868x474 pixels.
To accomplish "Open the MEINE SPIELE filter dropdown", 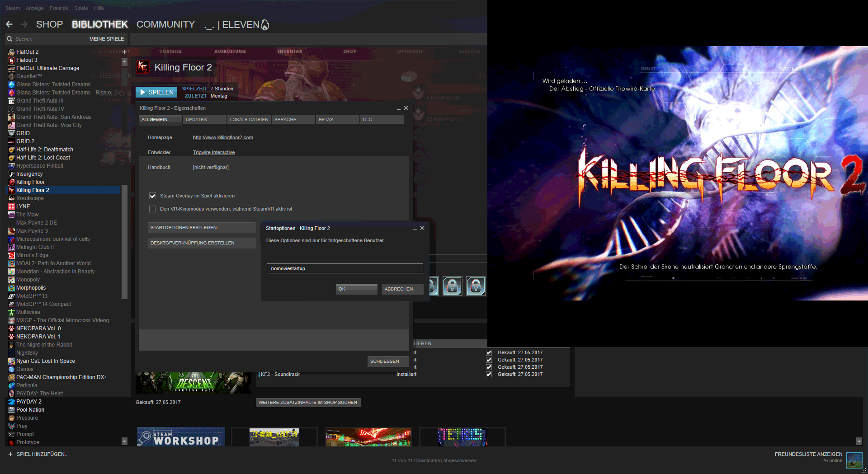I will point(107,39).
